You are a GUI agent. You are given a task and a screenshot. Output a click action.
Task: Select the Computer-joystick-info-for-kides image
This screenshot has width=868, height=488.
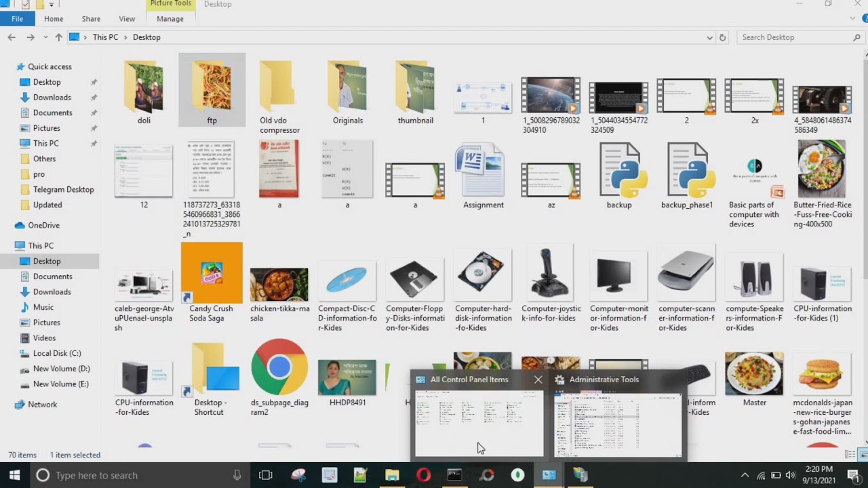pos(551,285)
